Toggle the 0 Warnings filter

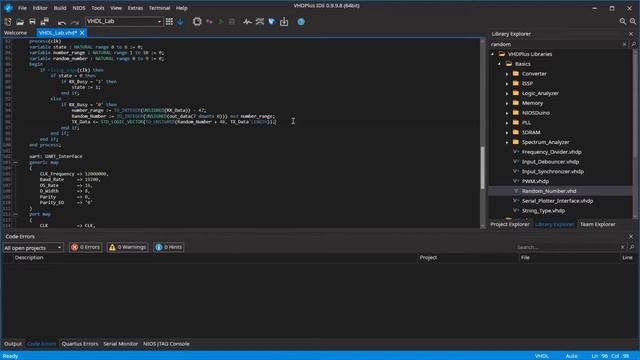(127, 247)
